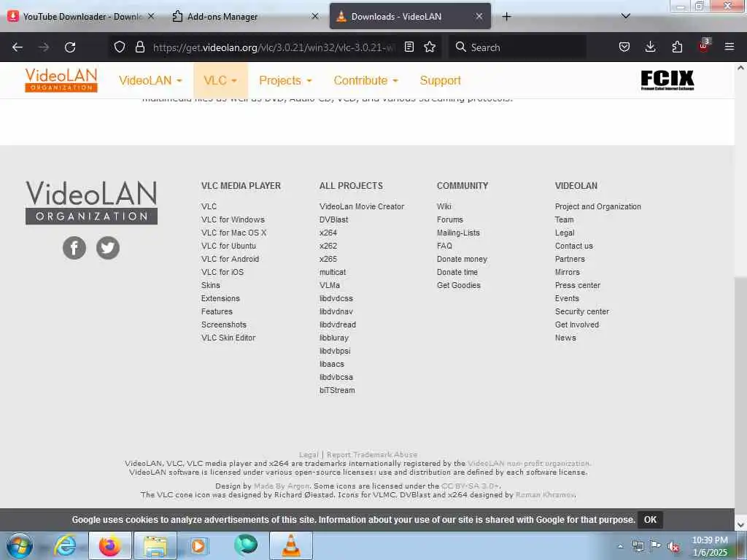Bookmark this page with the star icon
The width and height of the screenshot is (747, 560).
coord(430,47)
